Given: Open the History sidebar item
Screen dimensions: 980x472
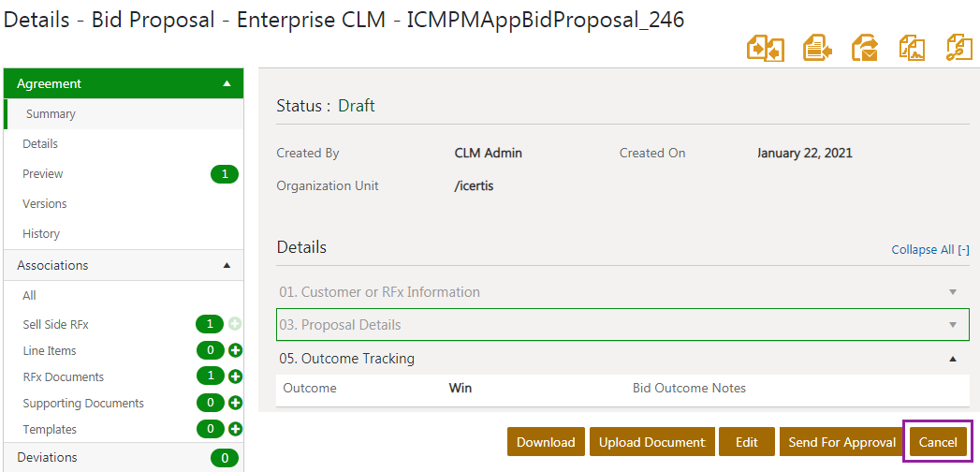Looking at the screenshot, I should 41,234.
